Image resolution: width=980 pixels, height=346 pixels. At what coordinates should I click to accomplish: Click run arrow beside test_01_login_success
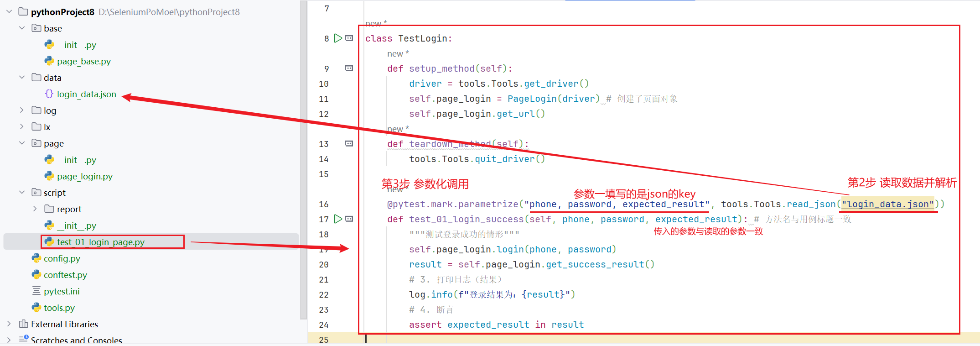click(x=337, y=219)
